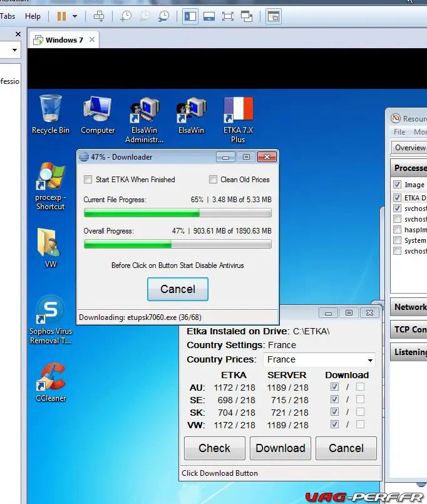Expand the Network section in Resource Monitor
The image size is (427, 504).
coord(409,307)
